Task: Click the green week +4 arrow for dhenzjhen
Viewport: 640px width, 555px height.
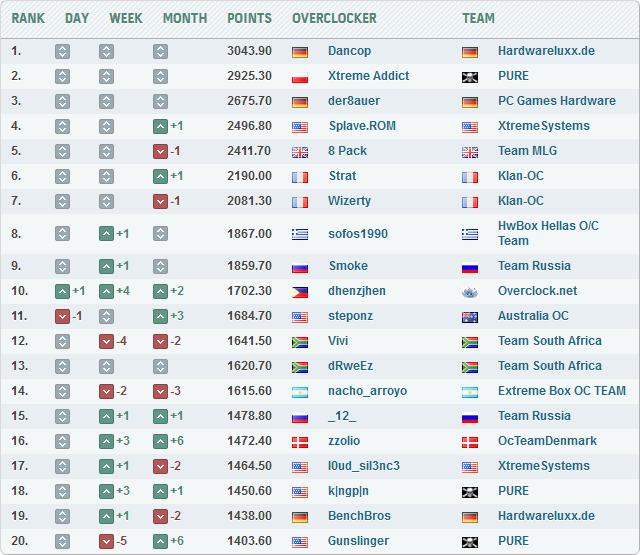Action: (106, 291)
